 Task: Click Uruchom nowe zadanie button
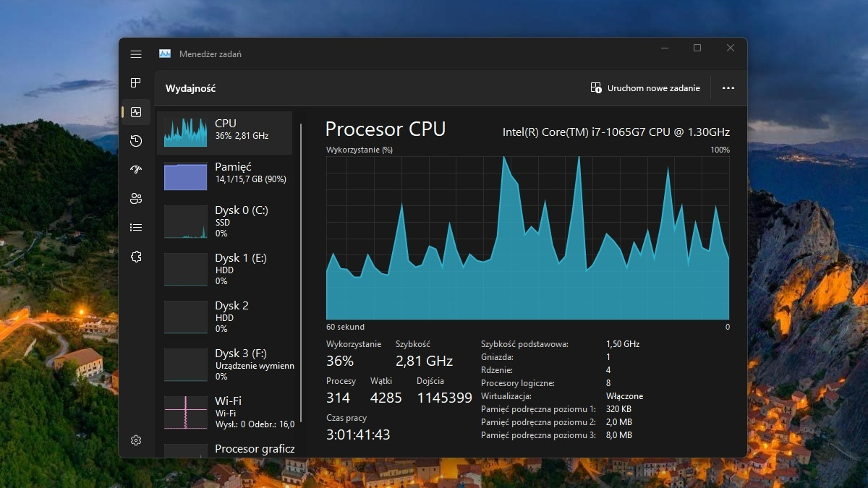coord(646,88)
